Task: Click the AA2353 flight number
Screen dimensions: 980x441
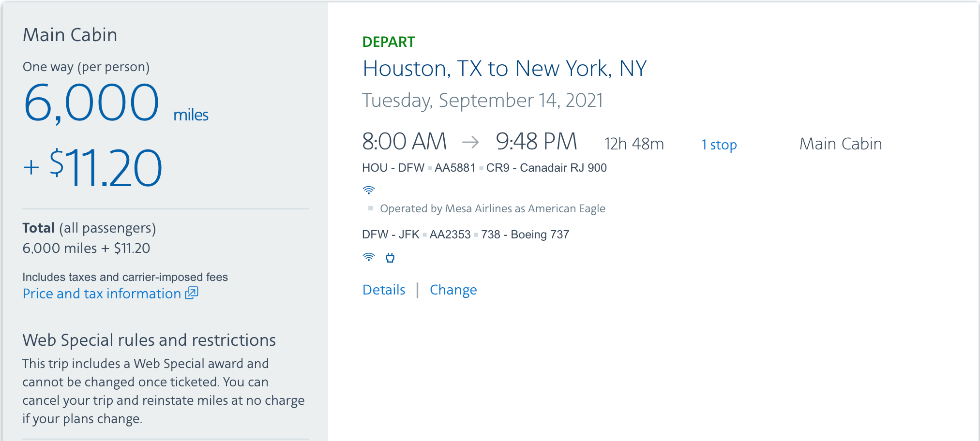Action: click(x=450, y=235)
